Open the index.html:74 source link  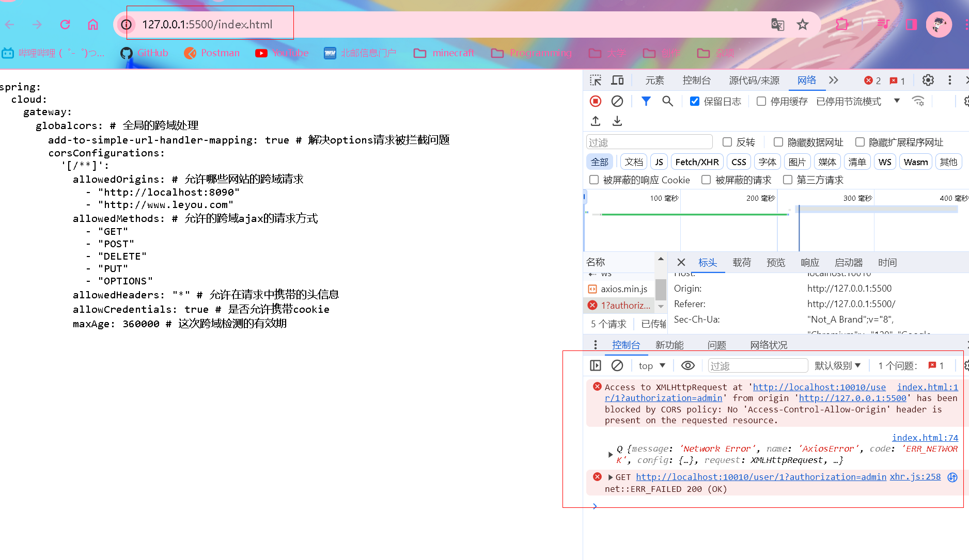point(925,438)
